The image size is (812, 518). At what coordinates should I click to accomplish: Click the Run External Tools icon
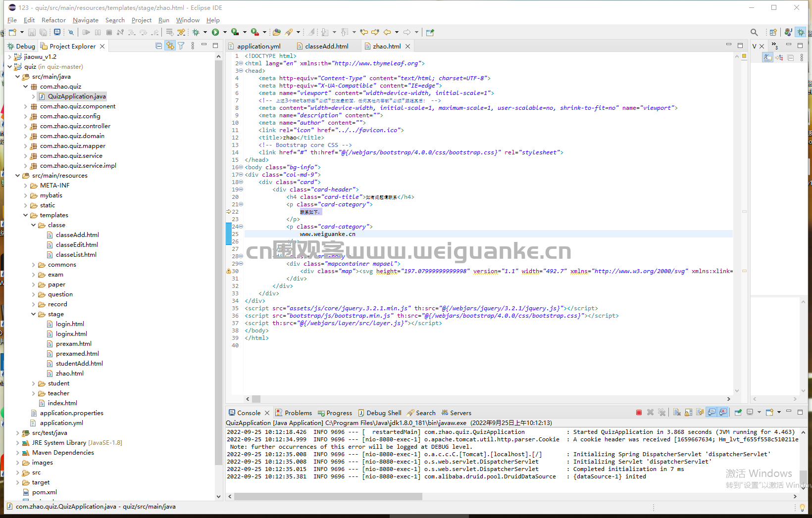click(x=254, y=32)
